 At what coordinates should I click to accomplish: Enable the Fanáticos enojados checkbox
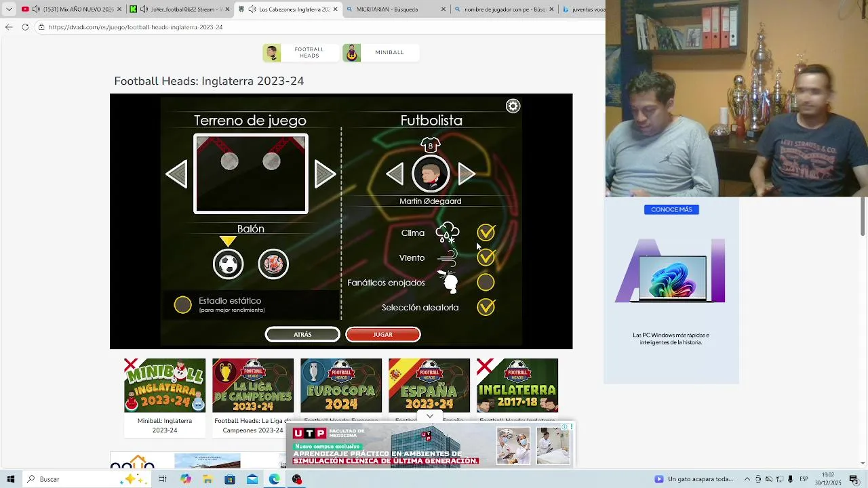(486, 282)
